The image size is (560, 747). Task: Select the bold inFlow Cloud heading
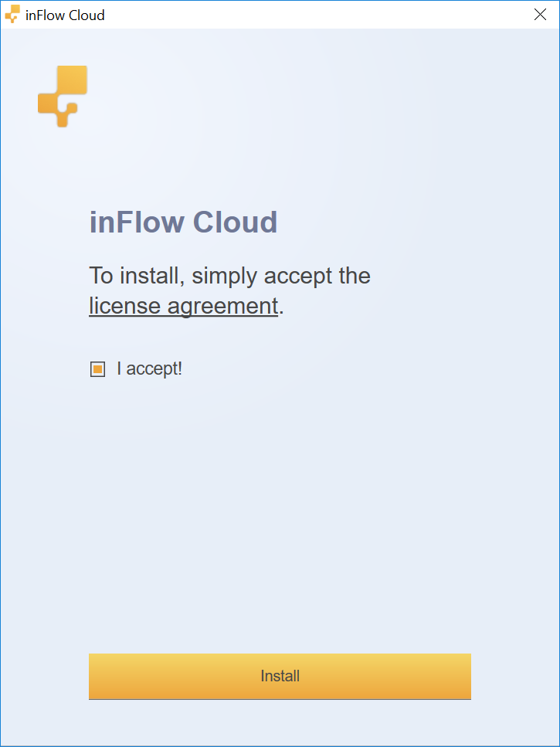183,222
